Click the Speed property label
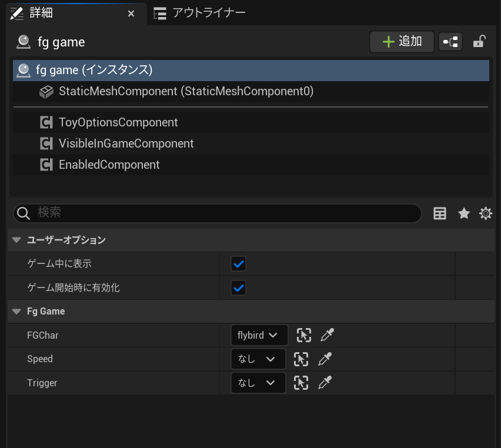Screen dimensions: 501x448 [x=40, y=359]
